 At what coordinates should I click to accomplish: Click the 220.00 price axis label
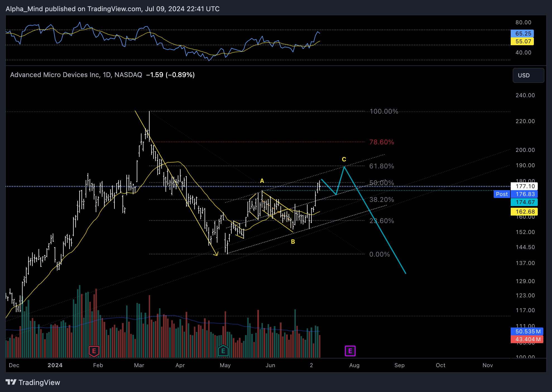pyautogui.click(x=525, y=121)
